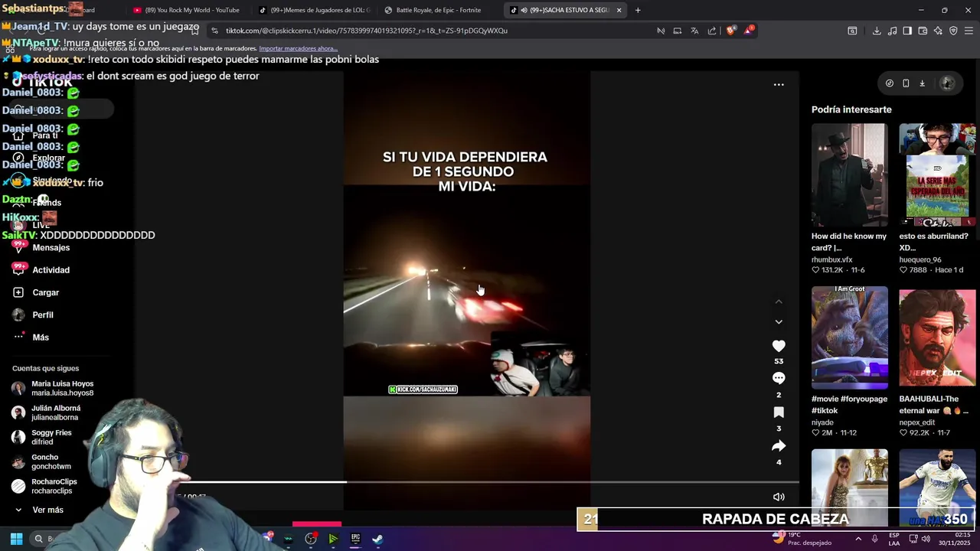The height and width of the screenshot is (551, 980).
Task: Click the video progress bar
Action: (x=490, y=482)
